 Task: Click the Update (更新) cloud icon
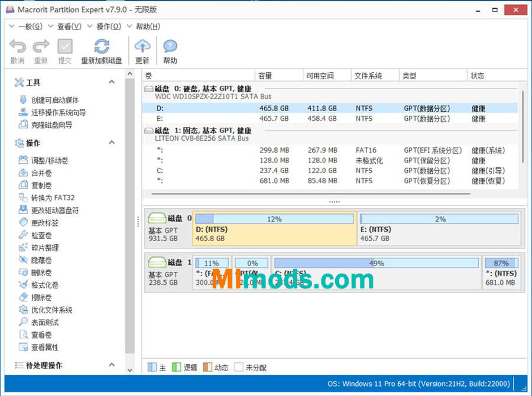coord(142,47)
